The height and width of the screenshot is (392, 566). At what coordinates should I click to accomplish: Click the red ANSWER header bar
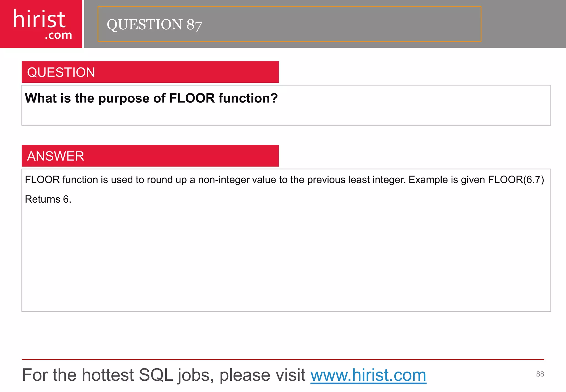coord(150,156)
